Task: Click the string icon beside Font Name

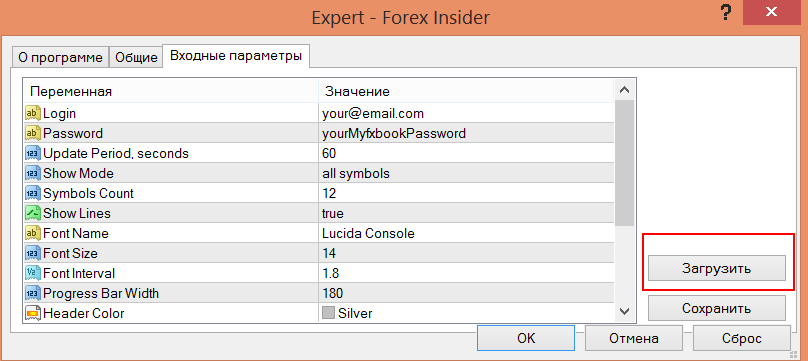Action: click(33, 233)
